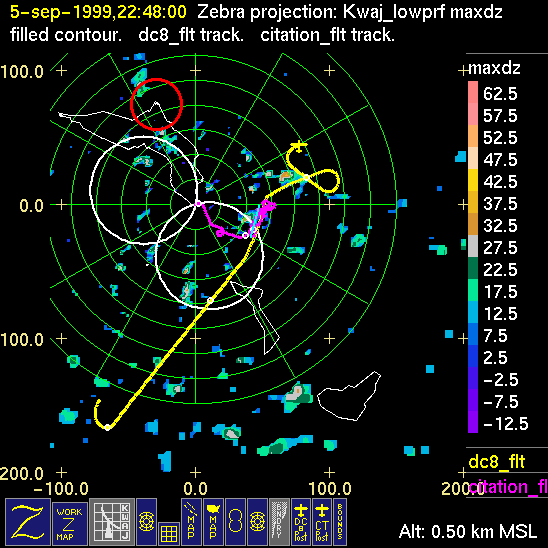Screen dimensions: 548x548
Task: Select the KWAJ grid map icon
Action: 112,521
